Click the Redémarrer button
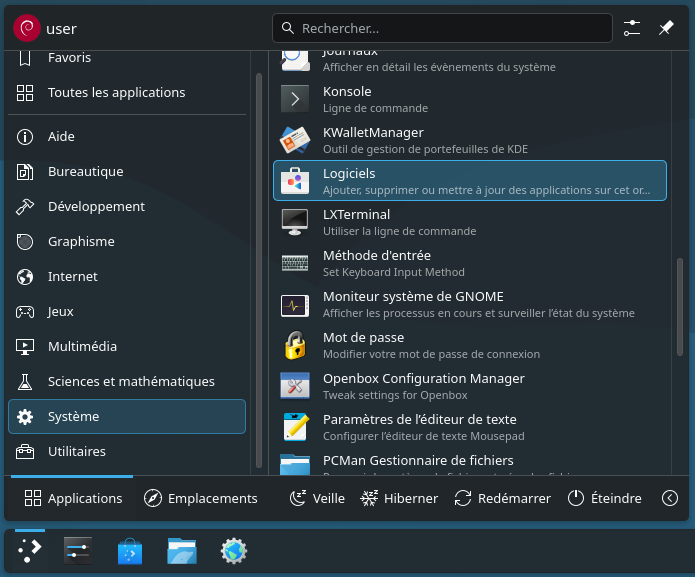Viewport: 695px width, 577px height. point(502,498)
